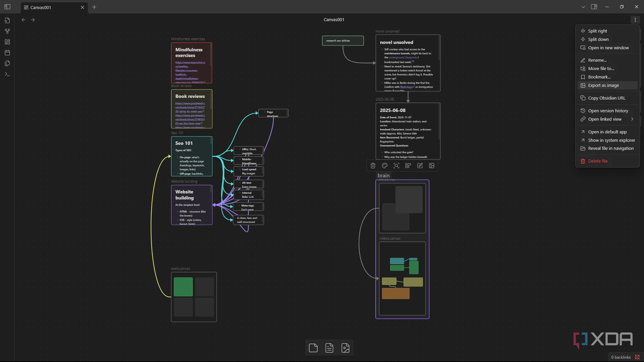Open daily note calendar icon
Image resolution: width=644 pixels, height=362 pixels.
tap(7, 53)
